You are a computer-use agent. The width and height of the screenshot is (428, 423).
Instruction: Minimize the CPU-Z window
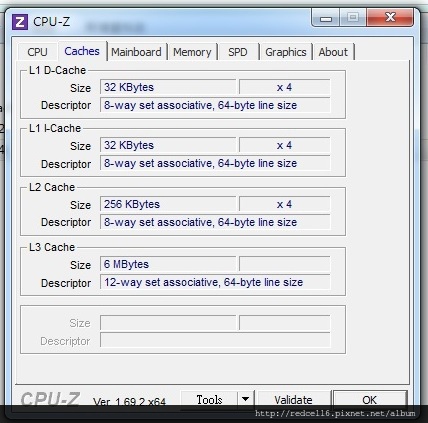326,18
